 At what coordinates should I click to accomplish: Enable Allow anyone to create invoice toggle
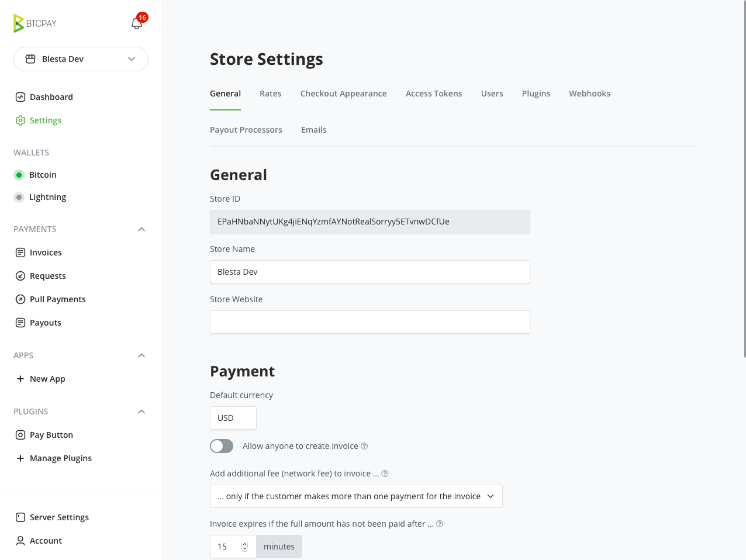pyautogui.click(x=222, y=446)
